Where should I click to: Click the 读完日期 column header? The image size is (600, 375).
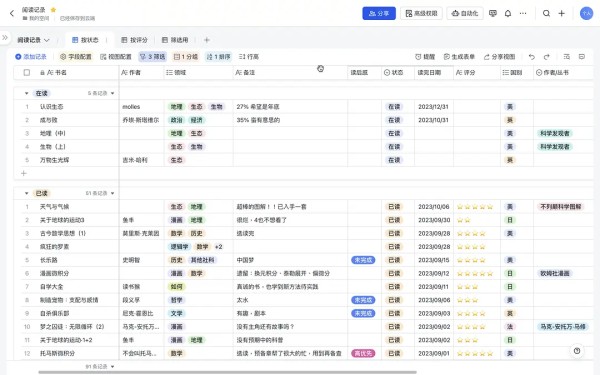[434, 72]
